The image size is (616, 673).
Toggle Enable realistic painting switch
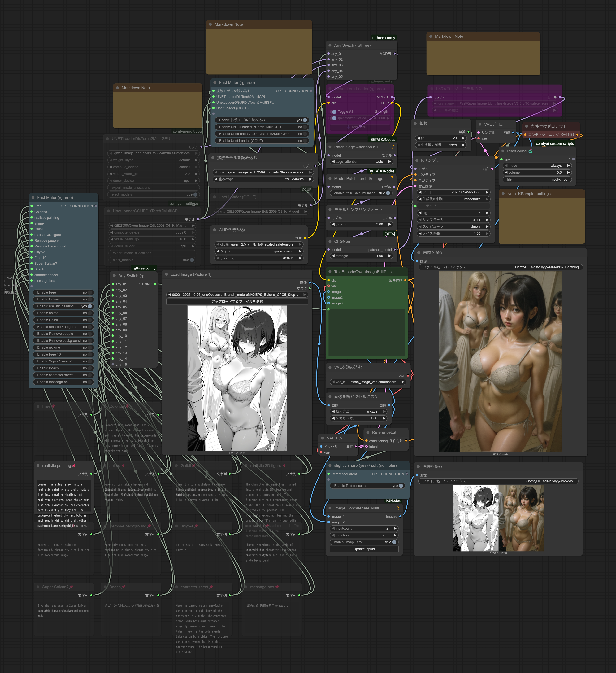[89, 306]
